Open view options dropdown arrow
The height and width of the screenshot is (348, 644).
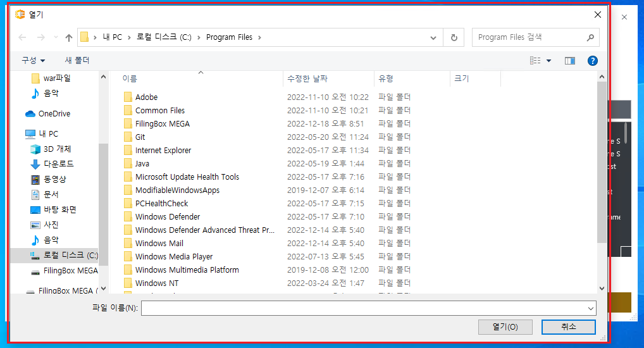click(x=548, y=61)
